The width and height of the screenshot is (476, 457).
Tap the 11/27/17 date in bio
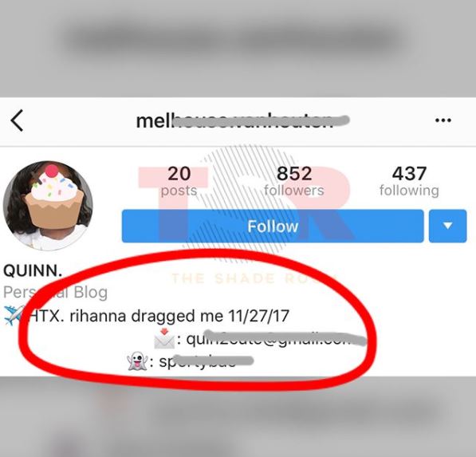click(x=258, y=316)
